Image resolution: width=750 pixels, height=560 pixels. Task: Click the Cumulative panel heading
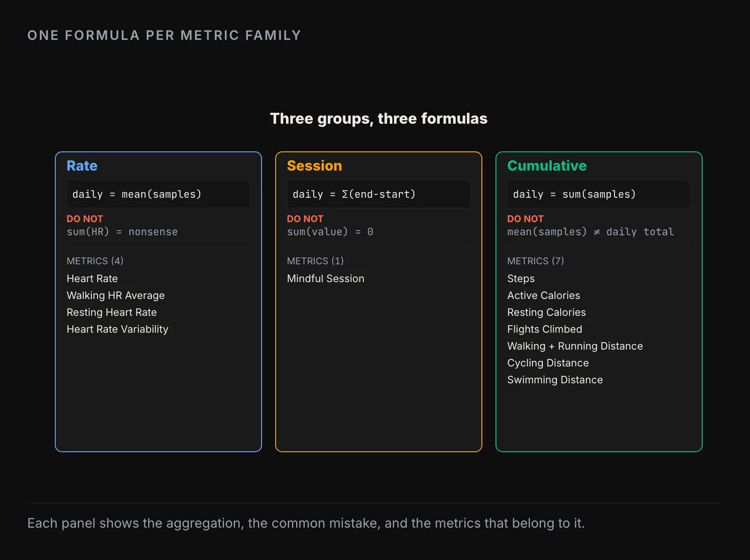pos(547,165)
